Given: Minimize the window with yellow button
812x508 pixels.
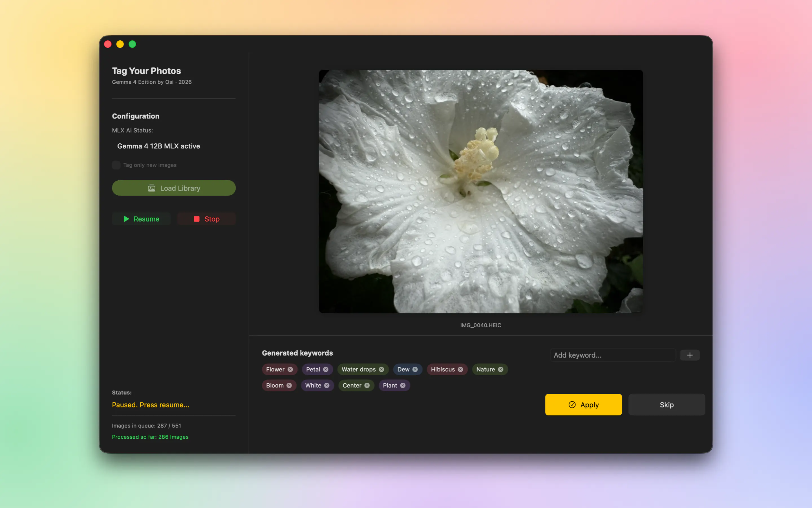Looking at the screenshot, I should (120, 44).
